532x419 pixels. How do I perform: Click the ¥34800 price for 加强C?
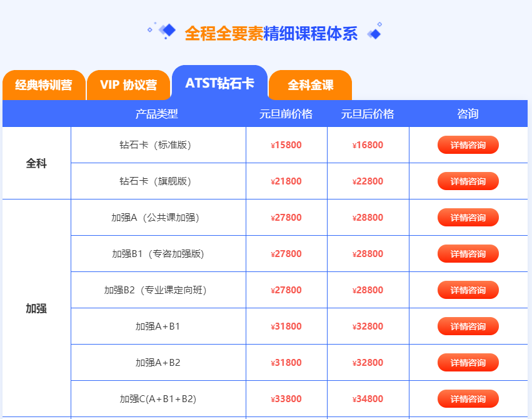pos(368,399)
